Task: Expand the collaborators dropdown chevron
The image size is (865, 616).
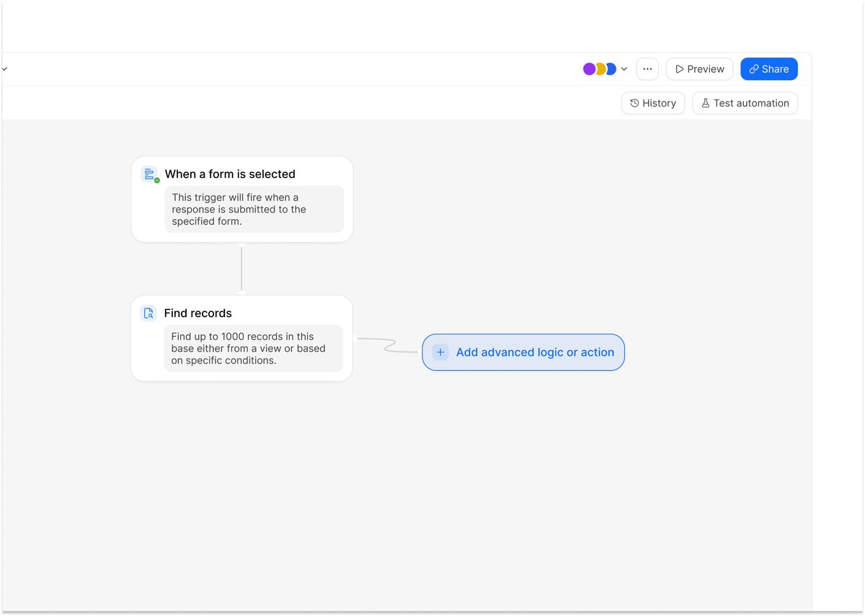Action: tap(624, 69)
